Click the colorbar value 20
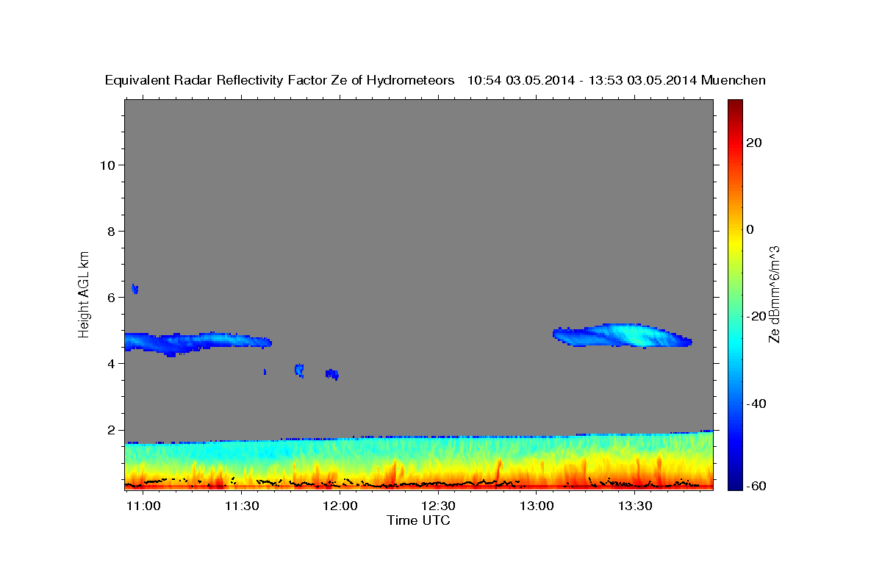The image size is (882, 588). 753,143
